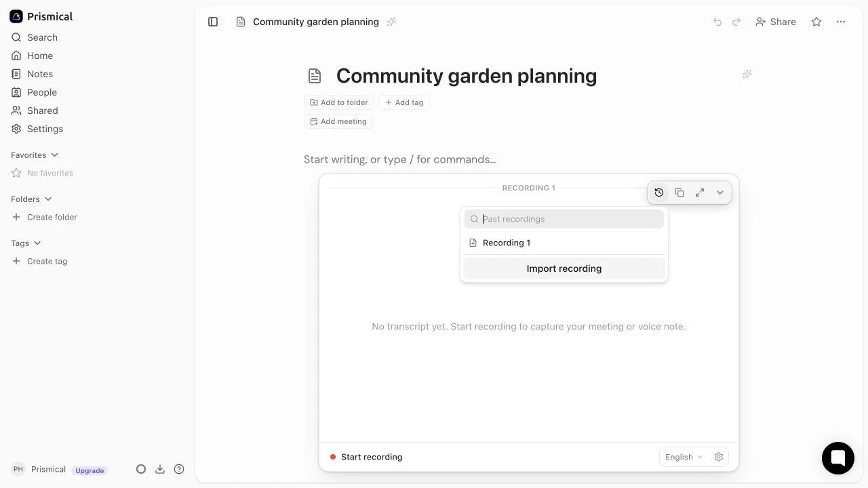The image size is (868, 488).
Task: Open the PH account avatar menu
Action: [18, 469]
